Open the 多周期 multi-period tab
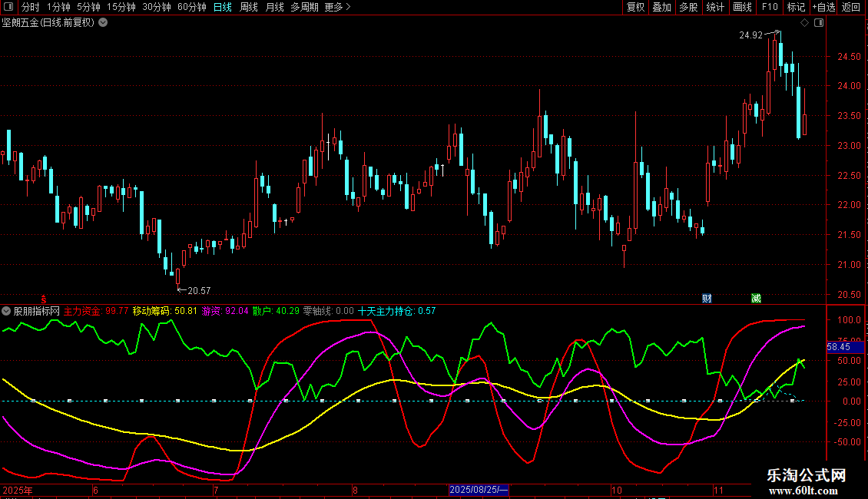The width and height of the screenshot is (868, 499). pyautogui.click(x=304, y=7)
